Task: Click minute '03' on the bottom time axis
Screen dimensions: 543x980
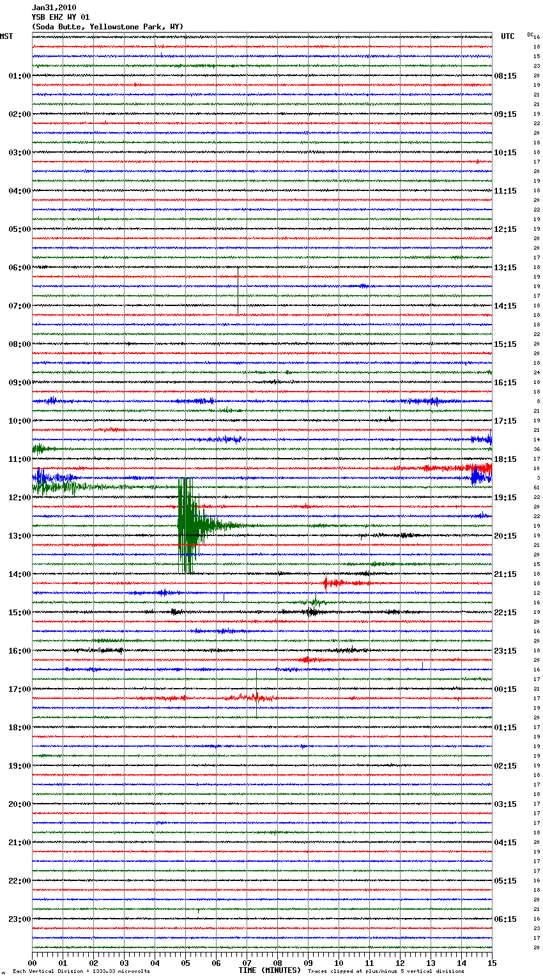Action: click(x=124, y=963)
